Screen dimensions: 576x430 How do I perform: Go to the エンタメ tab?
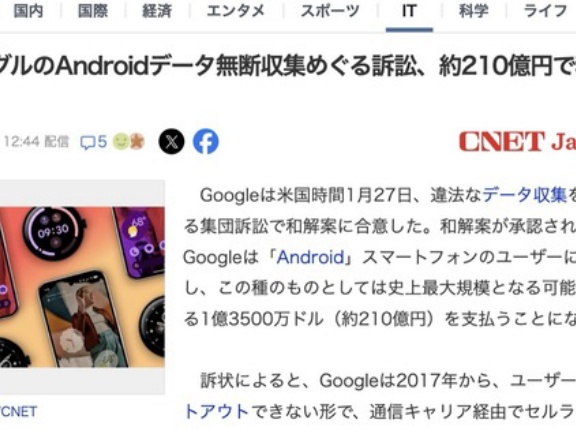click(235, 11)
